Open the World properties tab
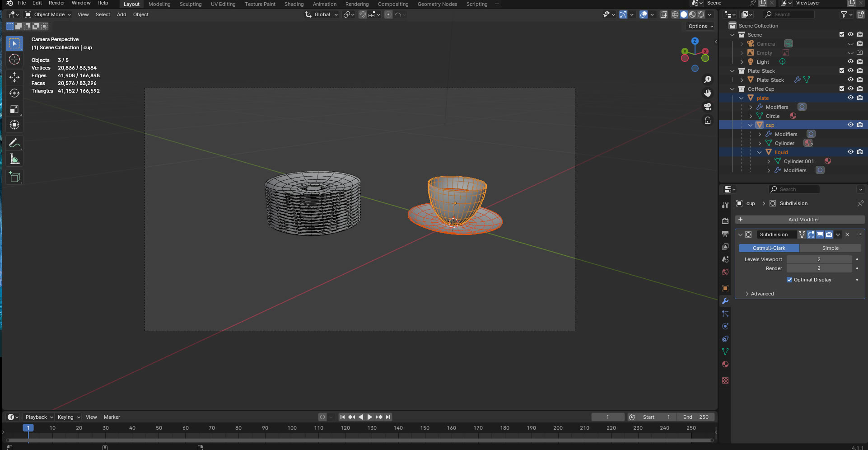 725,272
